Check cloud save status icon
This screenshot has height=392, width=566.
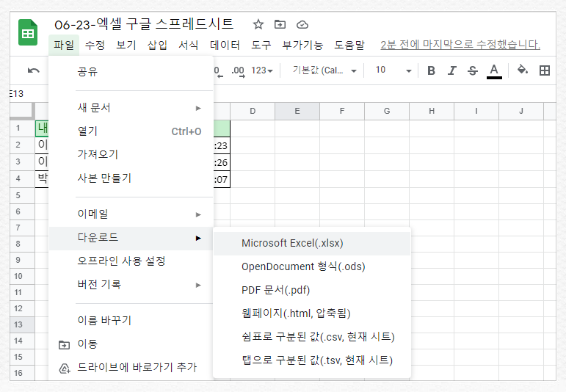[302, 24]
